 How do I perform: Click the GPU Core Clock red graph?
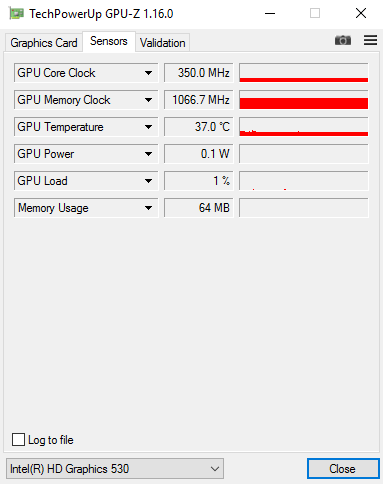click(304, 73)
